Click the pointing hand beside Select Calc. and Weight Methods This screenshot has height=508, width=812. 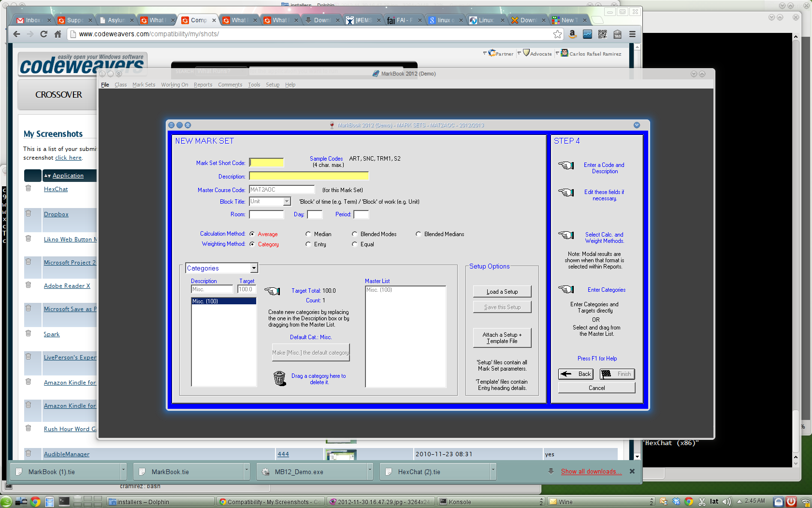coord(566,235)
